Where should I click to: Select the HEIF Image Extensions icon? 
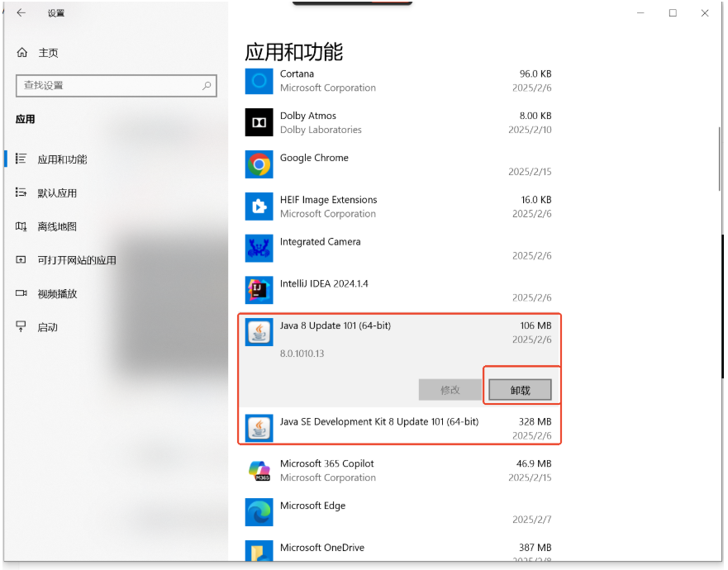(259, 206)
